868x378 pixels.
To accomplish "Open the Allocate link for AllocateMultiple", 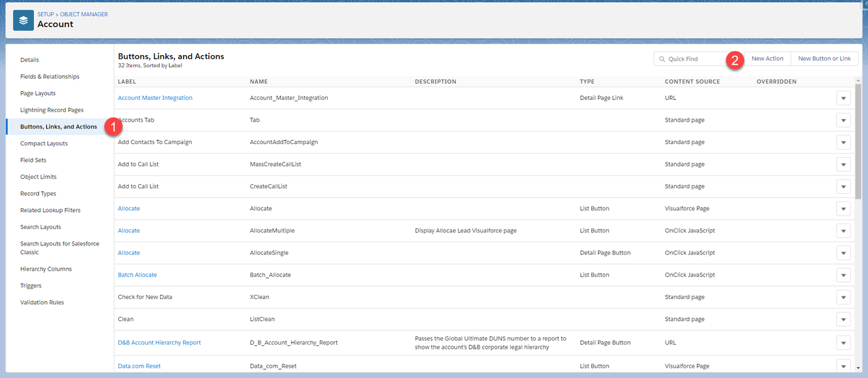I will click(129, 230).
